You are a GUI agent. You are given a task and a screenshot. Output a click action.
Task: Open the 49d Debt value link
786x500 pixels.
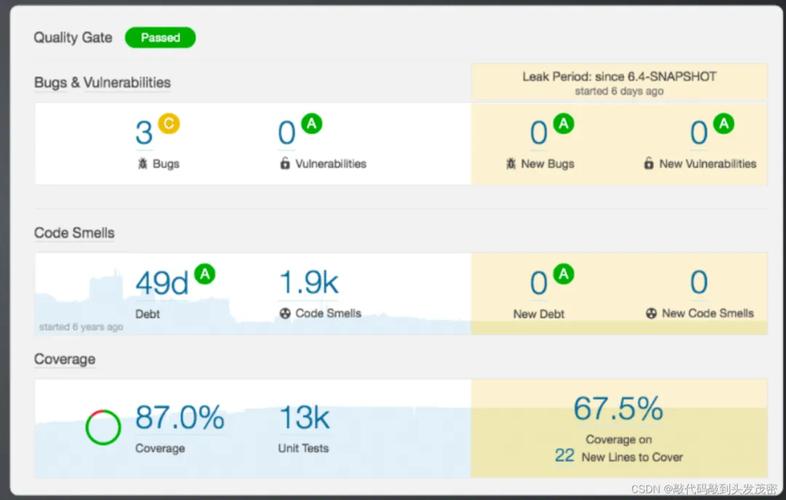[162, 284]
